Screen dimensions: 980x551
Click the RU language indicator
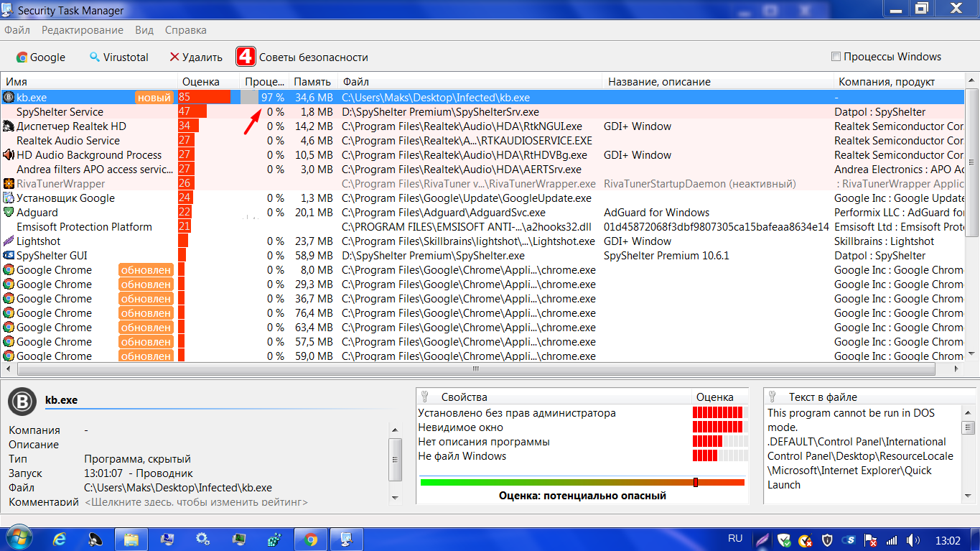coord(735,538)
